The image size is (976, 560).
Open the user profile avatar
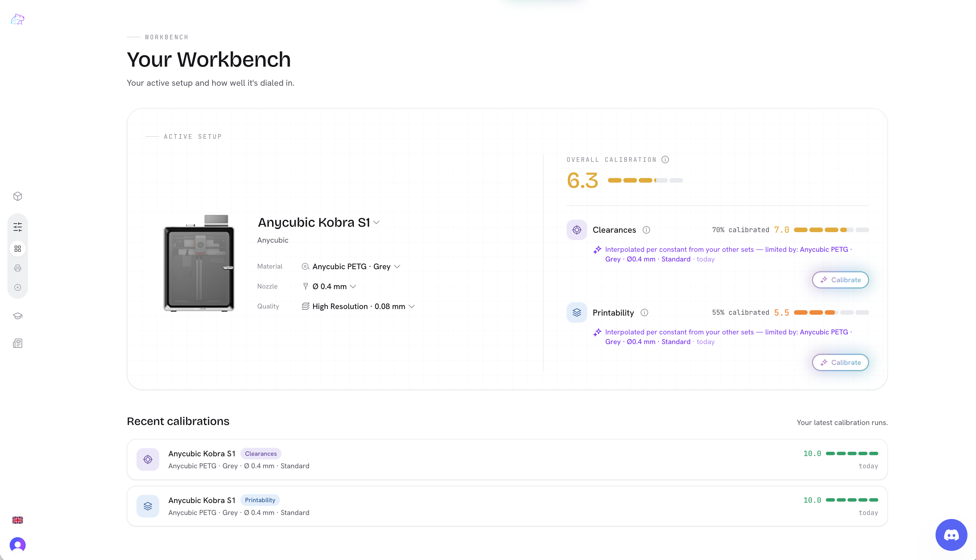pyautogui.click(x=18, y=545)
